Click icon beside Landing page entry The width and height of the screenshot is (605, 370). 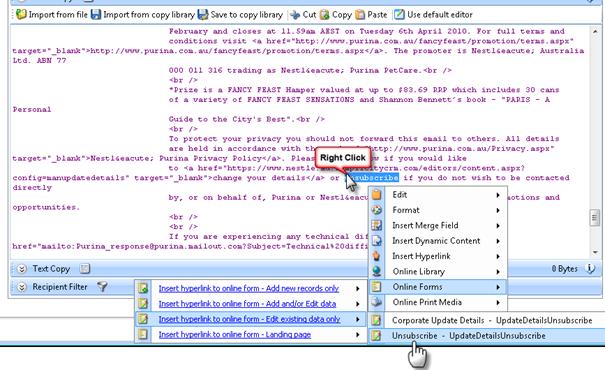point(143,335)
